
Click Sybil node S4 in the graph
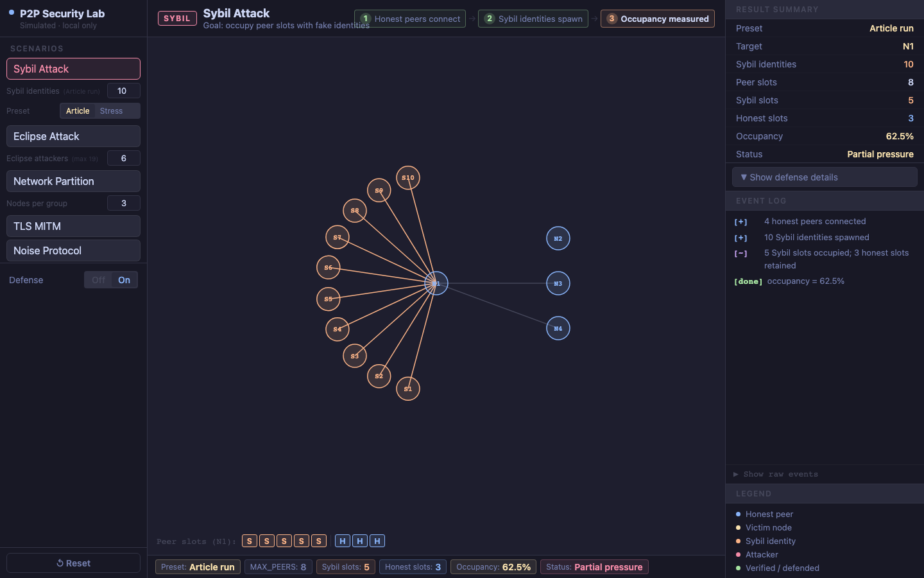tap(338, 329)
